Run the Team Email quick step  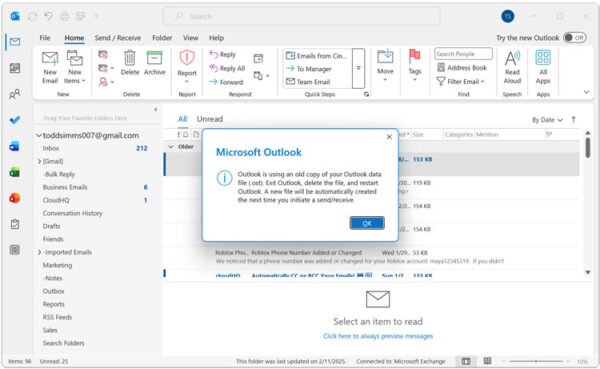(x=309, y=82)
